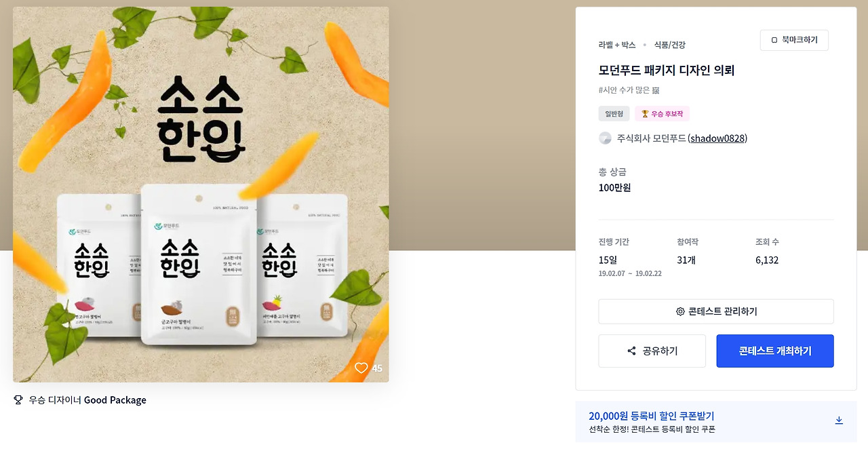Expand the 20,000원 등록비 할인 쿠폰받기 banner
The image size is (868, 449).
pyautogui.click(x=716, y=421)
